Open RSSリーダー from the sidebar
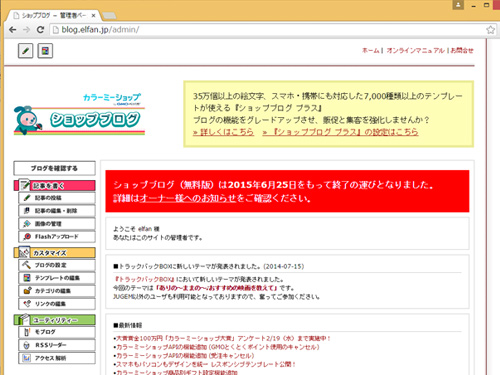The image size is (500, 375). tap(57, 345)
